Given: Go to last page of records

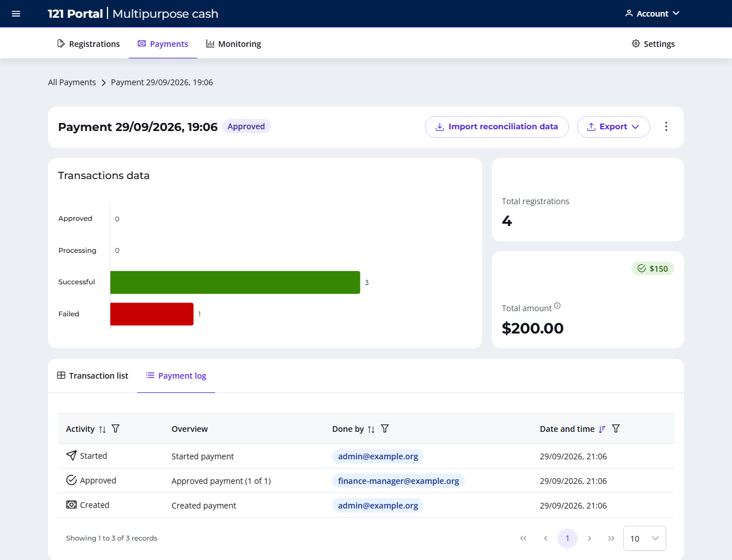Looking at the screenshot, I should click(x=611, y=538).
